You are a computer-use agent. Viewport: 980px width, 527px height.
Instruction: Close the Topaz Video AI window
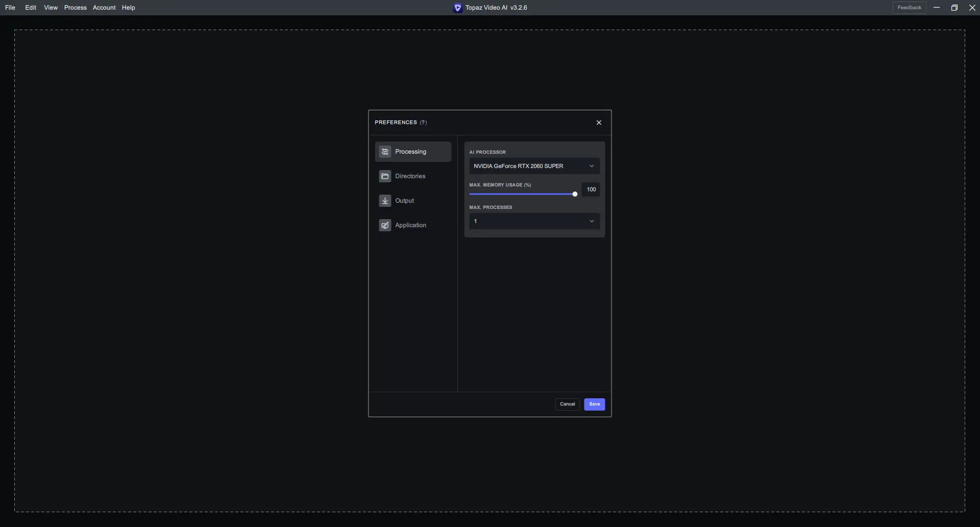(x=972, y=8)
